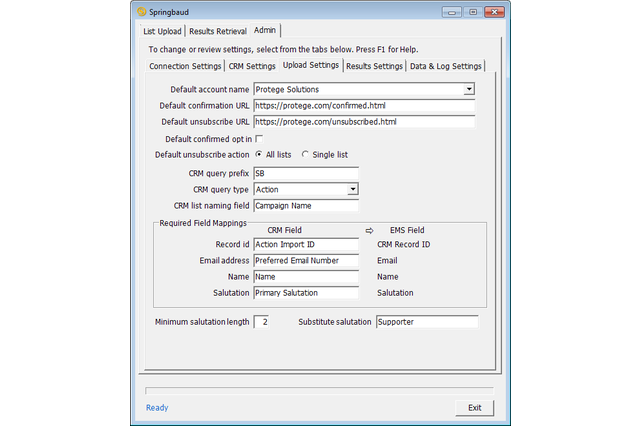The height and width of the screenshot is (426, 640).
Task: Switch to the List Upload tab
Action: (163, 31)
